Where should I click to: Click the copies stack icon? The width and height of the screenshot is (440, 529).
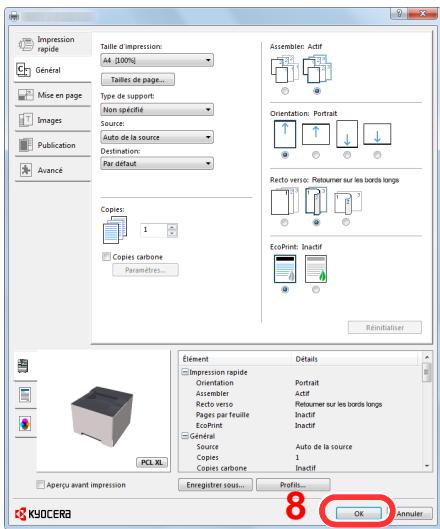(x=115, y=230)
